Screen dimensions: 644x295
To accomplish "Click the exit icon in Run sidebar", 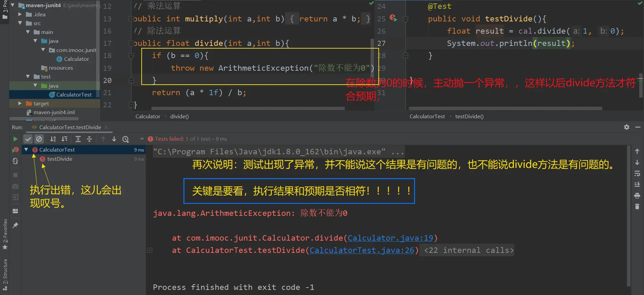I will coord(15,197).
